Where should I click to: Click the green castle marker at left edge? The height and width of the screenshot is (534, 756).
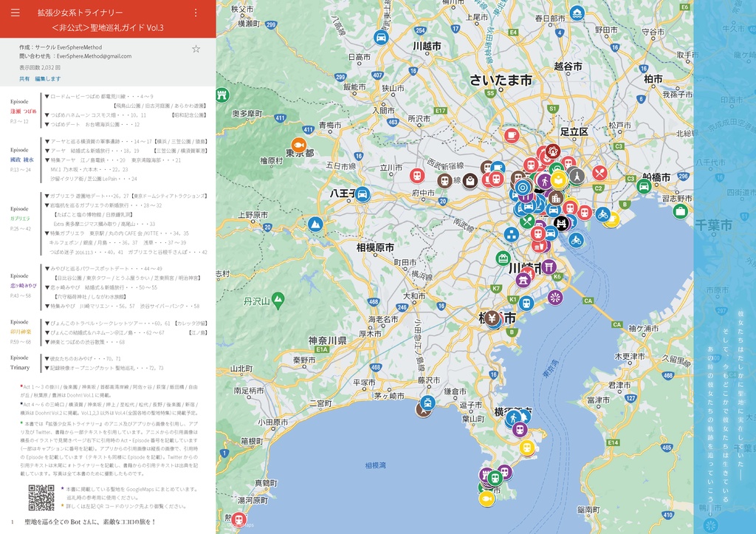coord(221,95)
